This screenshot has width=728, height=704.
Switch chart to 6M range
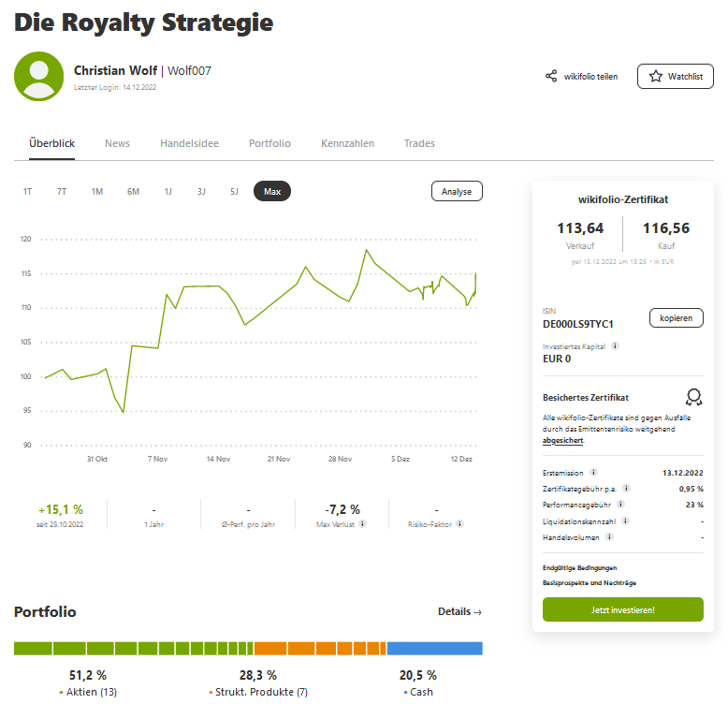pyautogui.click(x=133, y=191)
